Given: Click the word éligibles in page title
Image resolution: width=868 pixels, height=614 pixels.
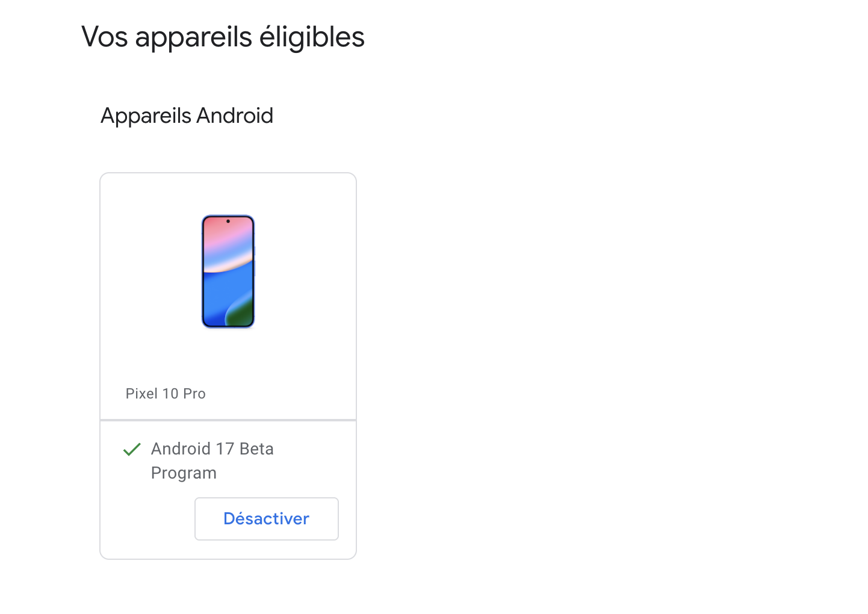Looking at the screenshot, I should (x=312, y=37).
